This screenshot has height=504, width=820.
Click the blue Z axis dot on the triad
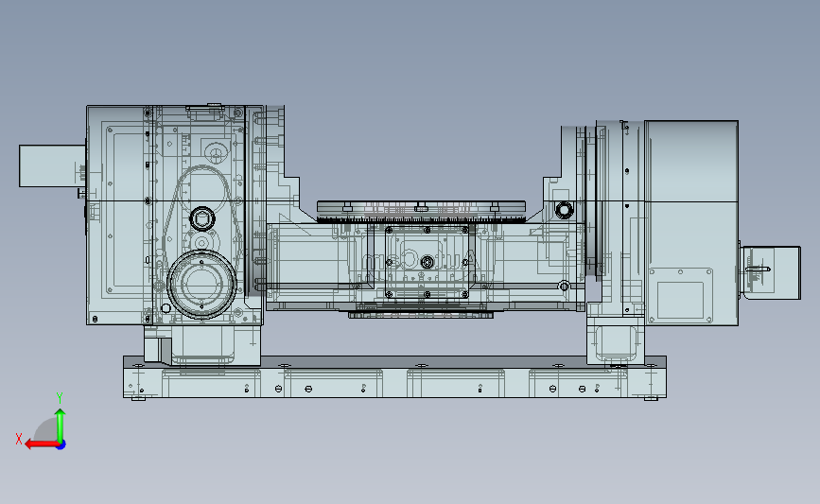[x=61, y=445]
